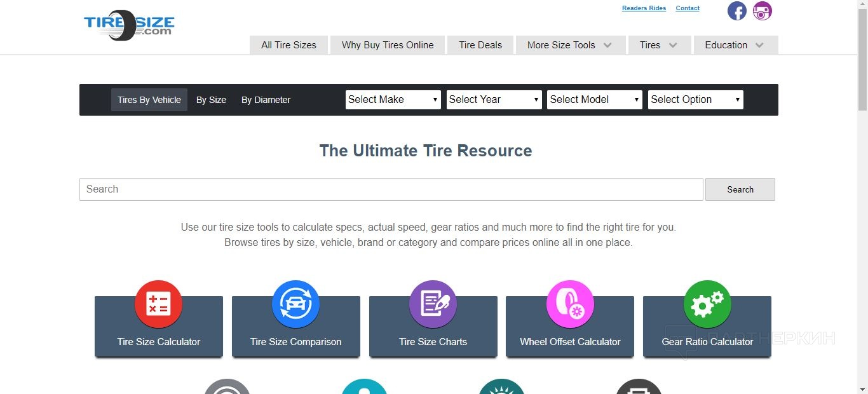The width and height of the screenshot is (868, 394).
Task: Open the All Tire Sizes menu item
Action: [x=288, y=45]
